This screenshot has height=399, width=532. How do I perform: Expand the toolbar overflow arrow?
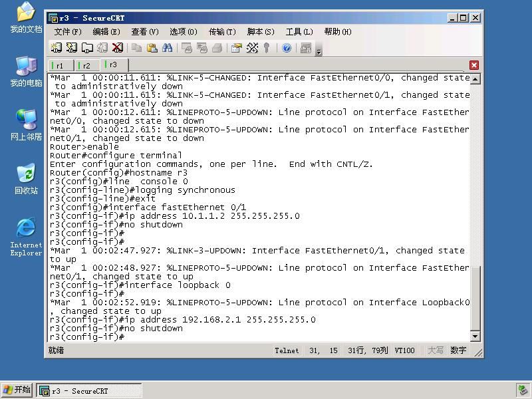coord(319,52)
